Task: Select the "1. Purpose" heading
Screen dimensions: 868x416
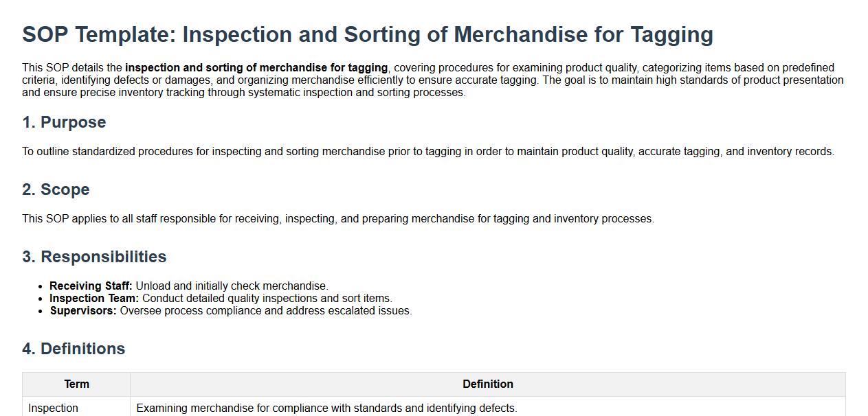Action: point(64,122)
